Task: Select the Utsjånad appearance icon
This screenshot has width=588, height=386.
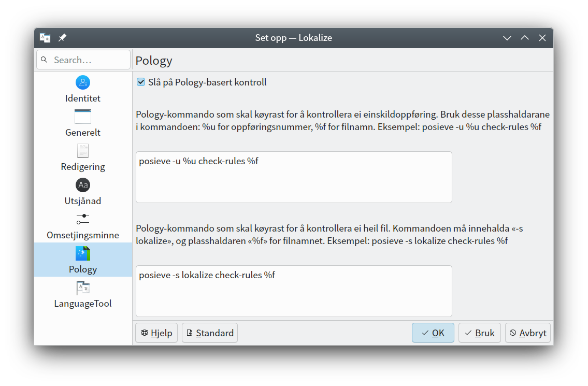Action: coord(83,185)
